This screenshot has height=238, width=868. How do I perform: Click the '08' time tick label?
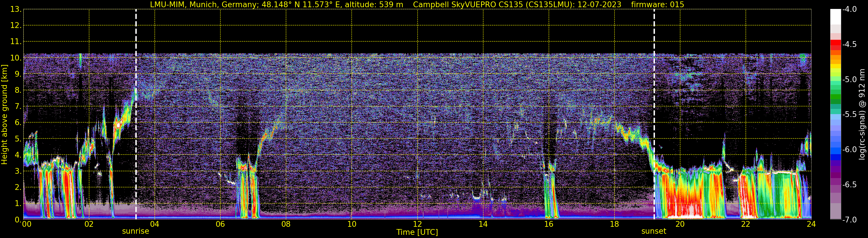click(286, 224)
